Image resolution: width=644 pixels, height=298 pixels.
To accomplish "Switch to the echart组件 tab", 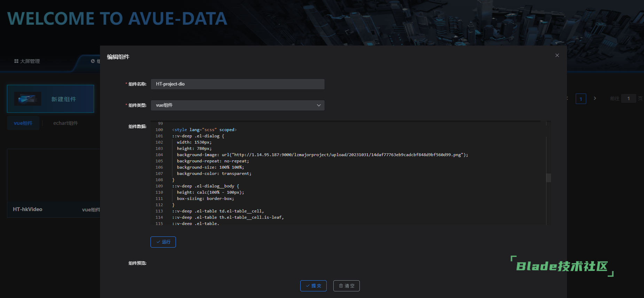I will tap(65, 123).
